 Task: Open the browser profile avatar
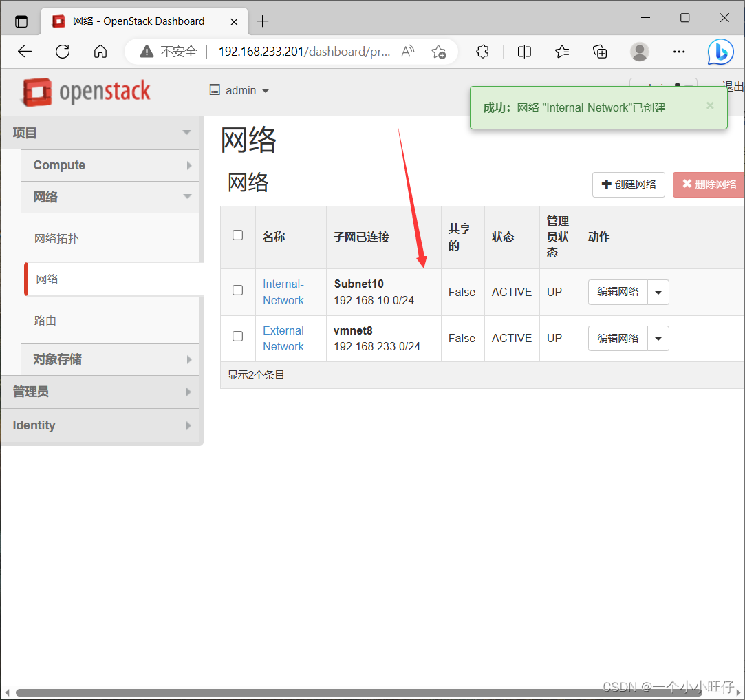[x=640, y=51]
